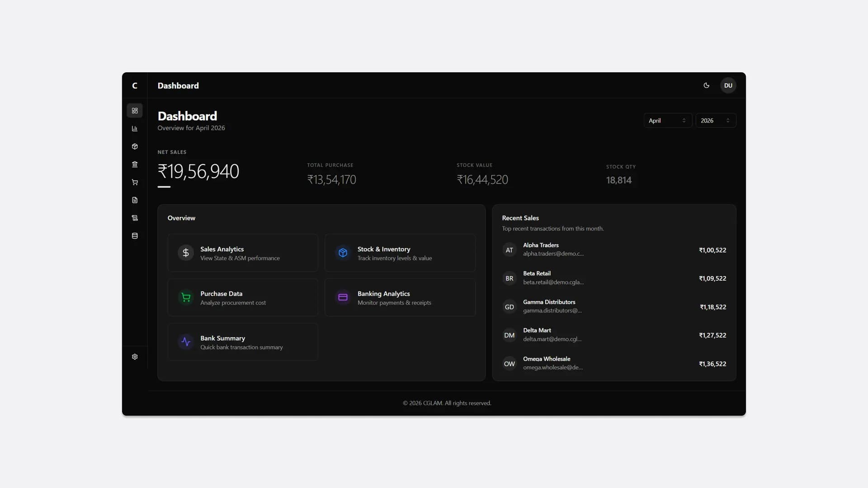
Task: Click the dollar icon on Sales Analytics
Action: pos(186,253)
